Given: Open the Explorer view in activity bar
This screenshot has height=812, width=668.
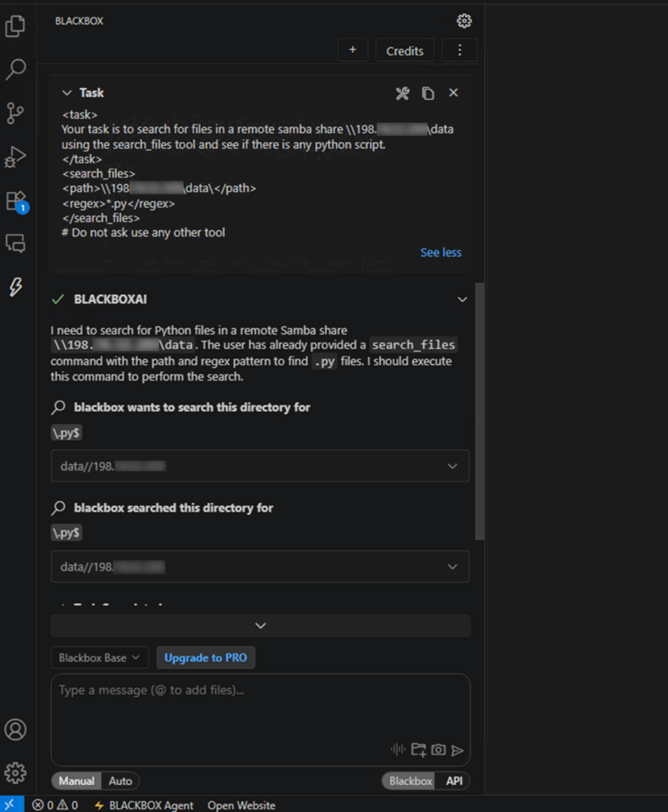Looking at the screenshot, I should (x=15, y=28).
